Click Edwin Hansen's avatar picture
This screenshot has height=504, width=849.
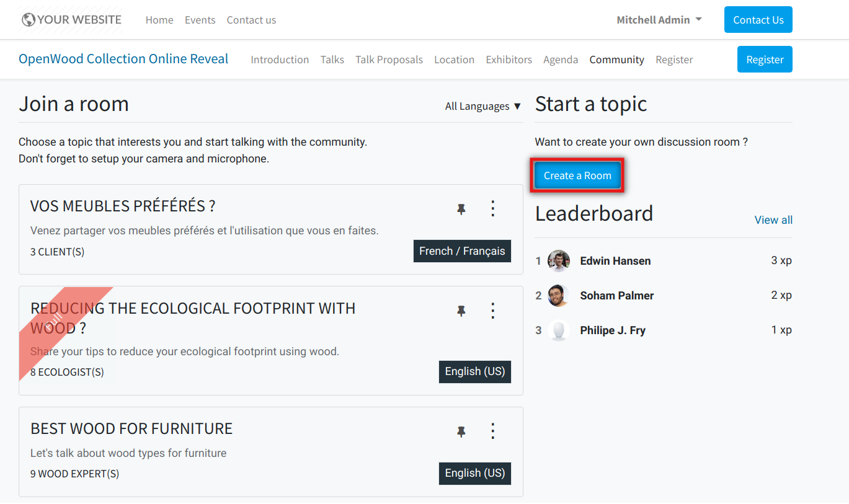coord(559,261)
